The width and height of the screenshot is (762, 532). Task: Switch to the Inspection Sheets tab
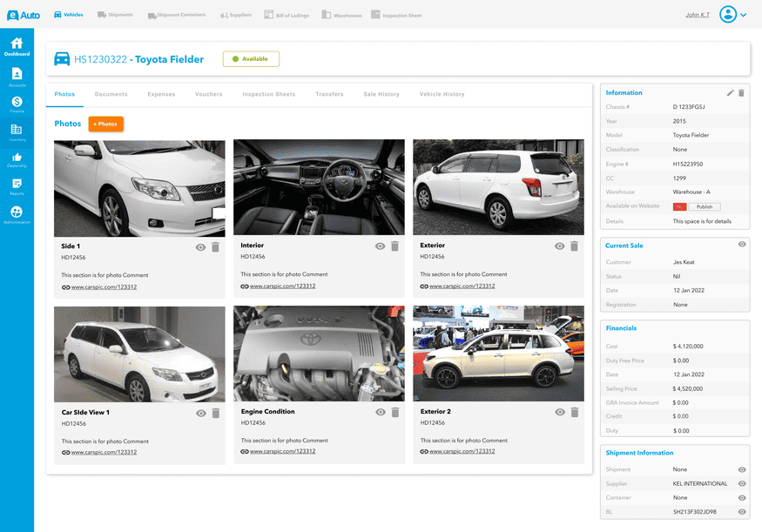[x=269, y=94]
